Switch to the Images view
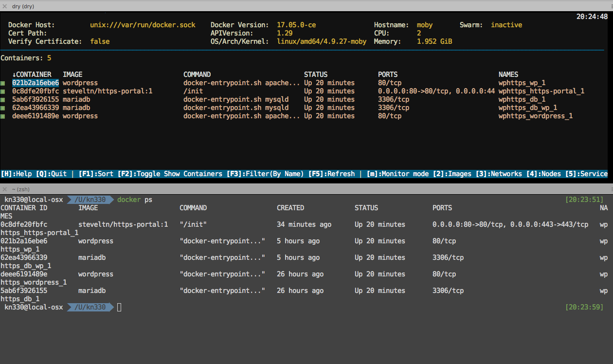613x364 pixels. [452, 174]
